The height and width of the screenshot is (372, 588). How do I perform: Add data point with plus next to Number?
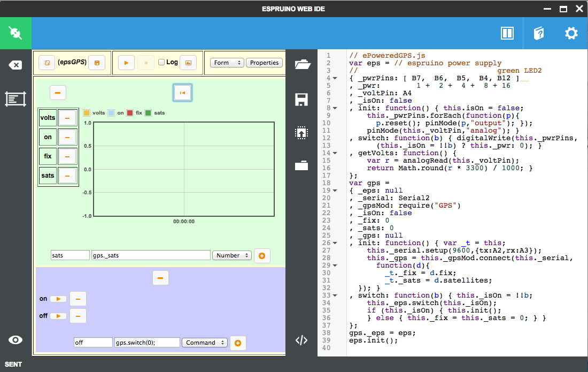(262, 256)
